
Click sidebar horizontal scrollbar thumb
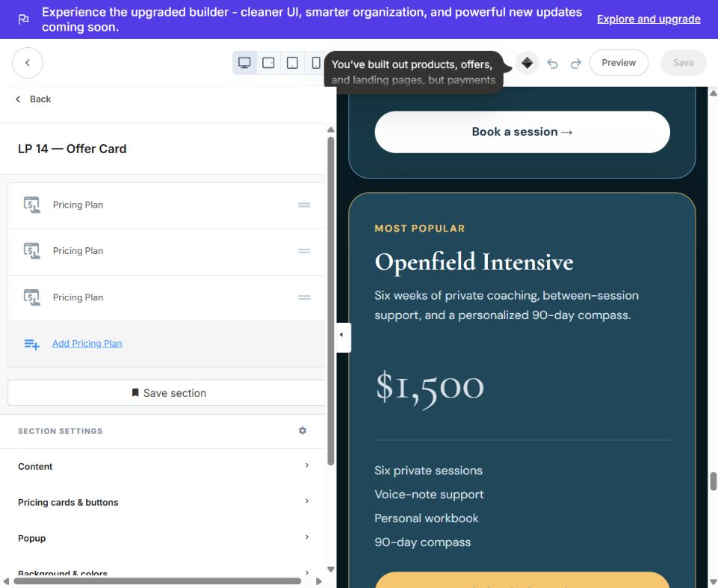click(x=157, y=581)
